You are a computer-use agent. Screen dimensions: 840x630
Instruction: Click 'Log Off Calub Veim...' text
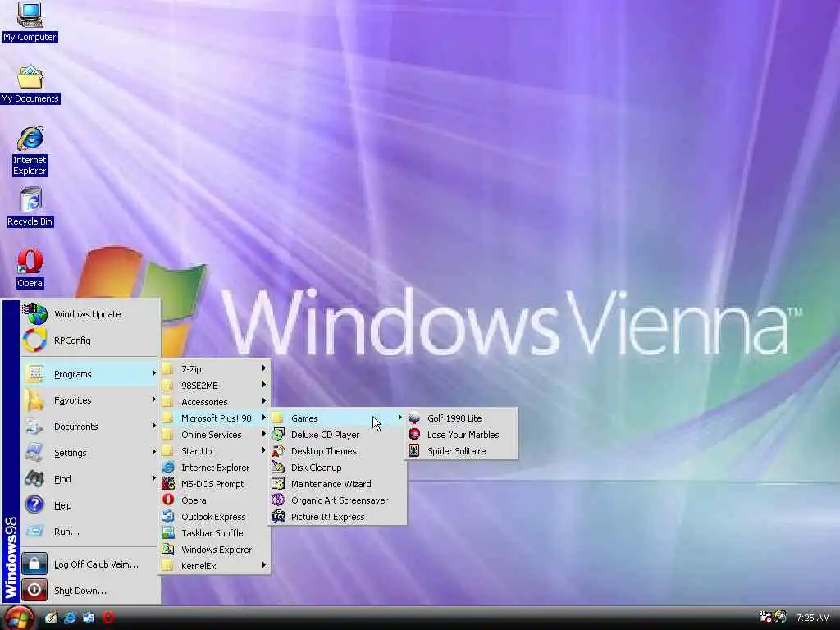pyautogui.click(x=97, y=564)
